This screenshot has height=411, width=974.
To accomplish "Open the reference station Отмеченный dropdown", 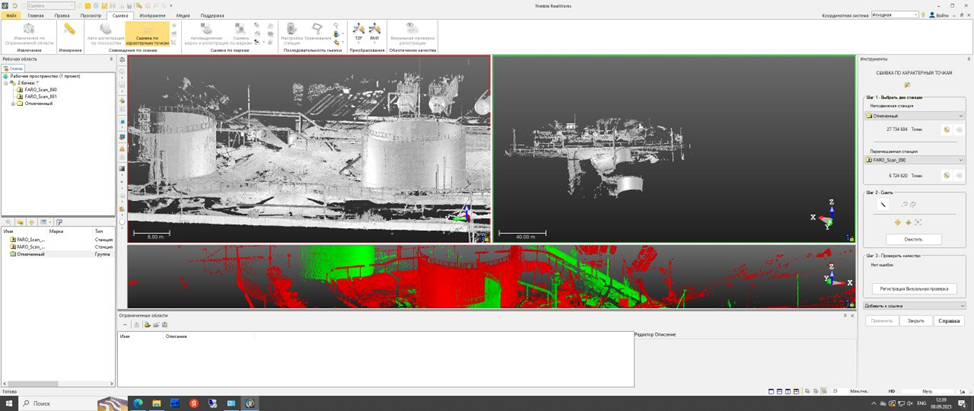I will [961, 116].
